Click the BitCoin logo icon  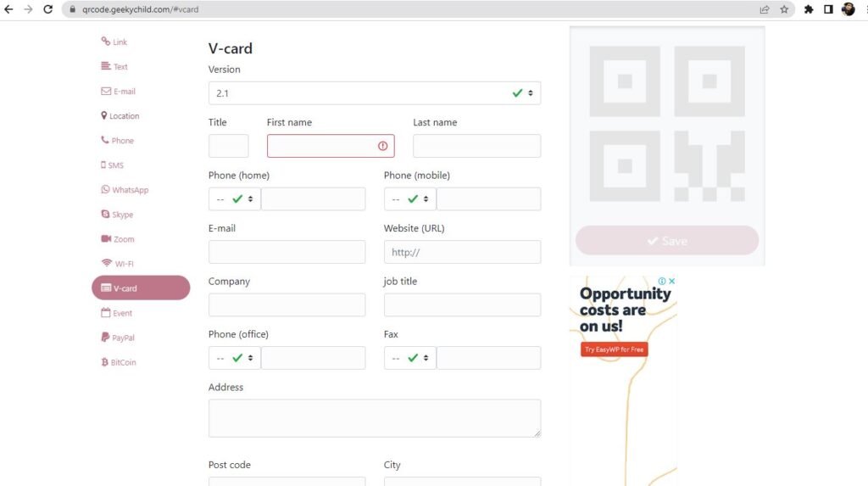pos(104,362)
